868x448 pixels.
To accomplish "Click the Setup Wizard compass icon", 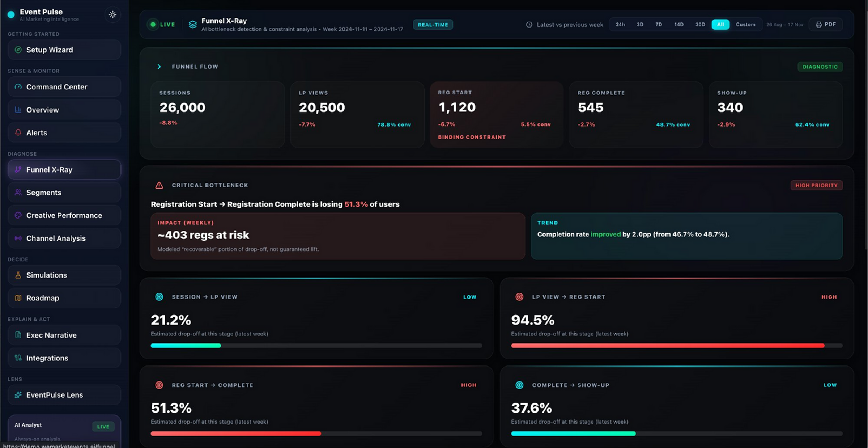I will 18,50.
